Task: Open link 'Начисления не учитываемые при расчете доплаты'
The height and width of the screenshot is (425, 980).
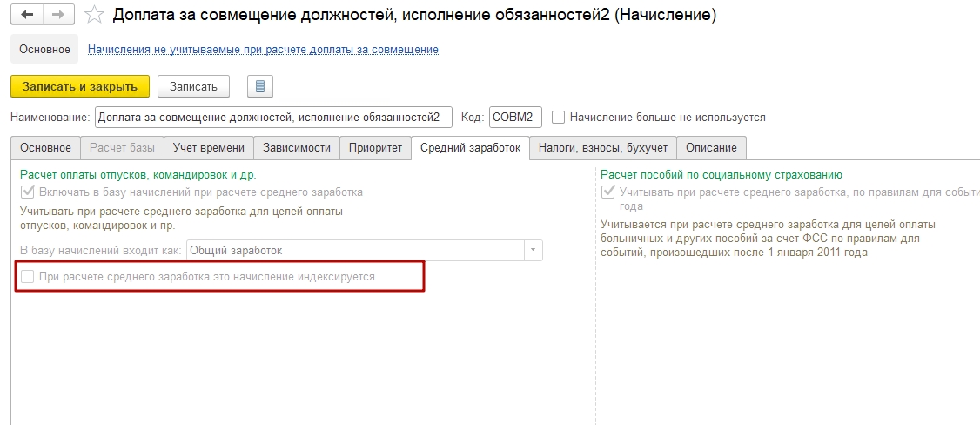Action: [x=263, y=50]
